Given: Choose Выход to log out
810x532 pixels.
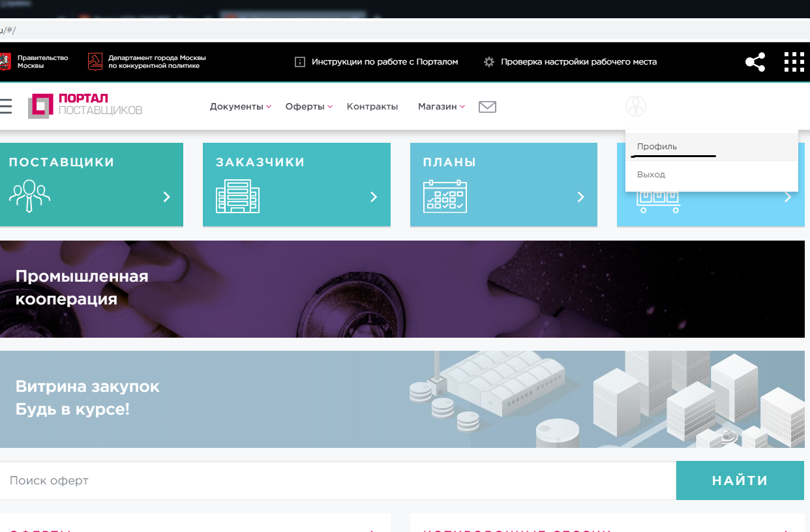Looking at the screenshot, I should point(651,175).
